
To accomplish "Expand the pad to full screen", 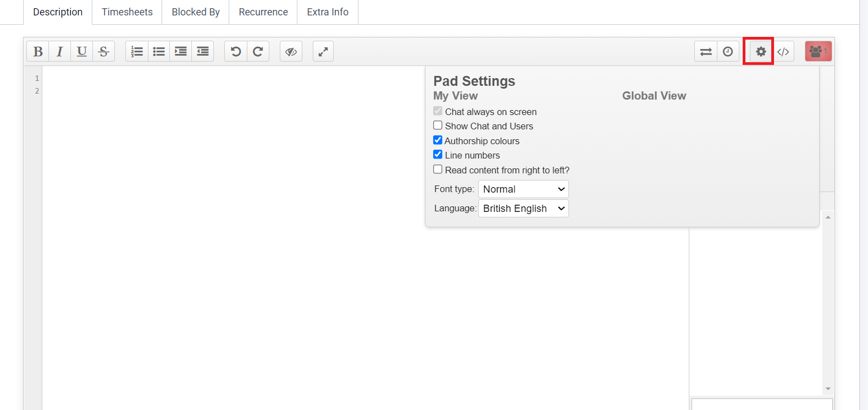I will click(323, 52).
